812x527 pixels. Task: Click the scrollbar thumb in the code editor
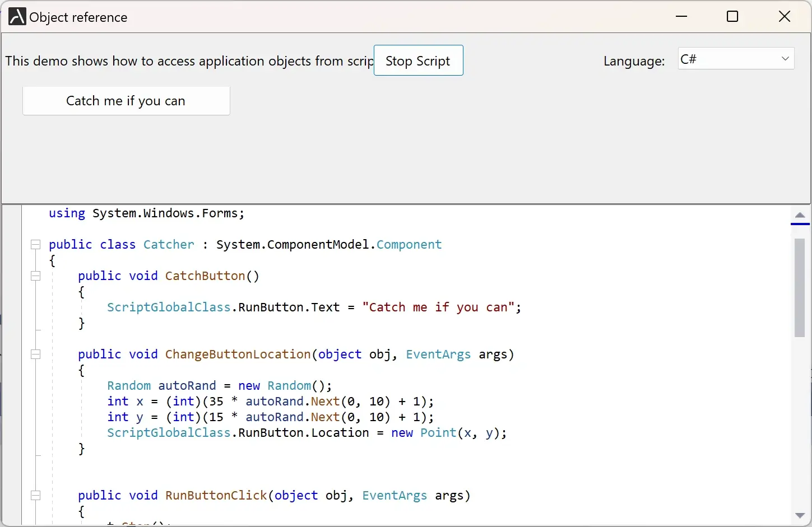[x=800, y=287]
